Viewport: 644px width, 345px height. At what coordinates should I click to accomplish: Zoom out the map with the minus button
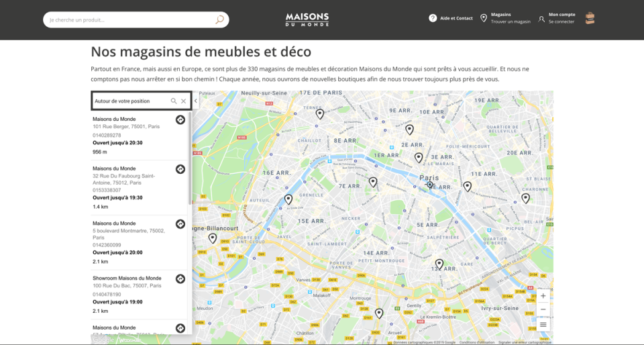[x=543, y=309]
